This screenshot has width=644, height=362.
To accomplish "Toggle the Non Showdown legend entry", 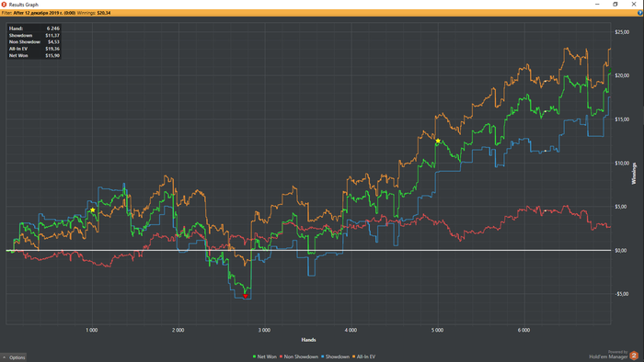I will click(x=299, y=356).
